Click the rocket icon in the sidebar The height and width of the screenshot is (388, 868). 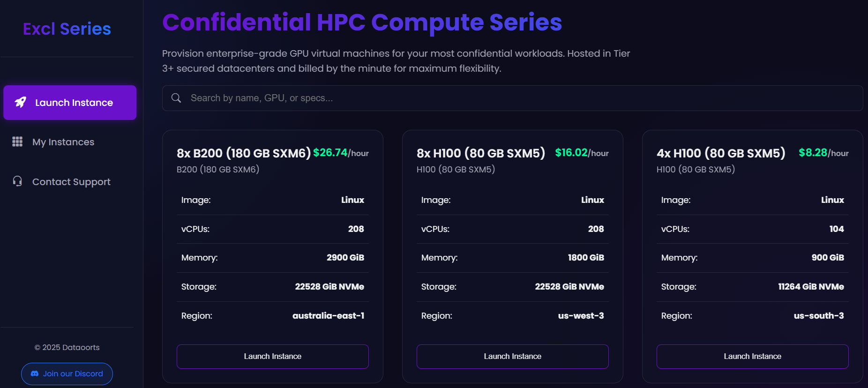[21, 102]
